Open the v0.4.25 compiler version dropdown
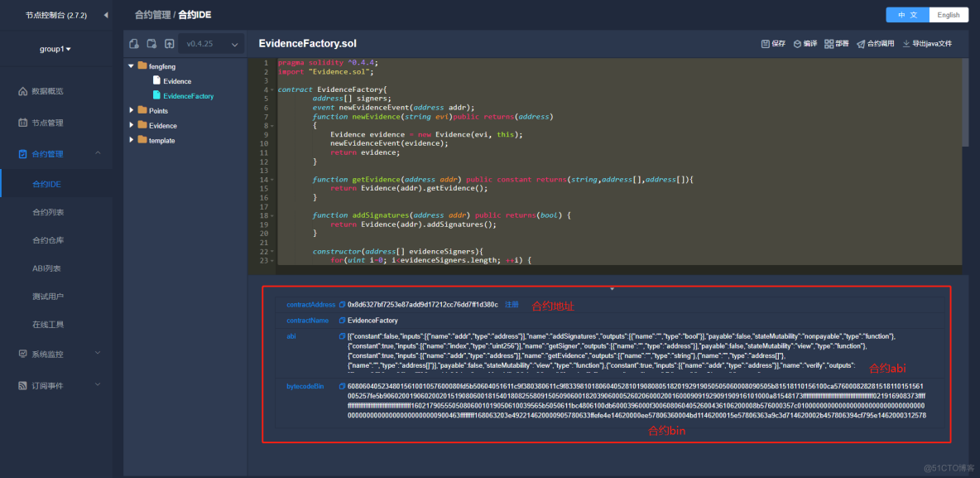The width and height of the screenshot is (980, 478). click(212, 44)
